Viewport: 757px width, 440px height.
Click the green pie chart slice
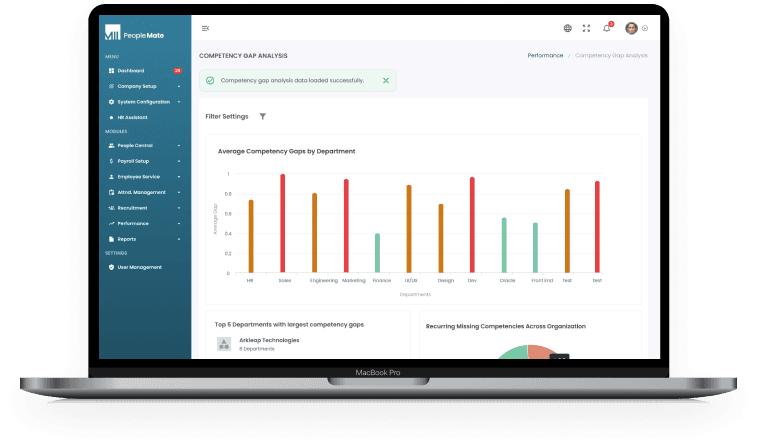pos(516,353)
